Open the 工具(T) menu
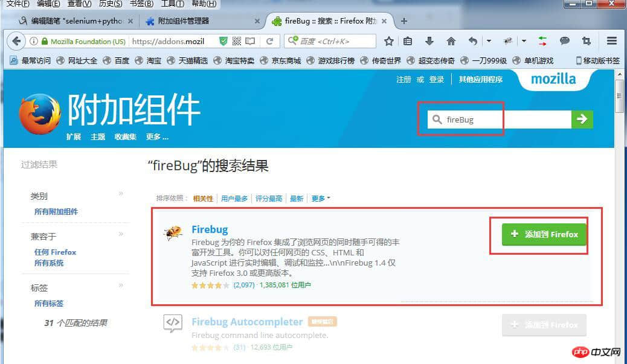 pos(172,4)
